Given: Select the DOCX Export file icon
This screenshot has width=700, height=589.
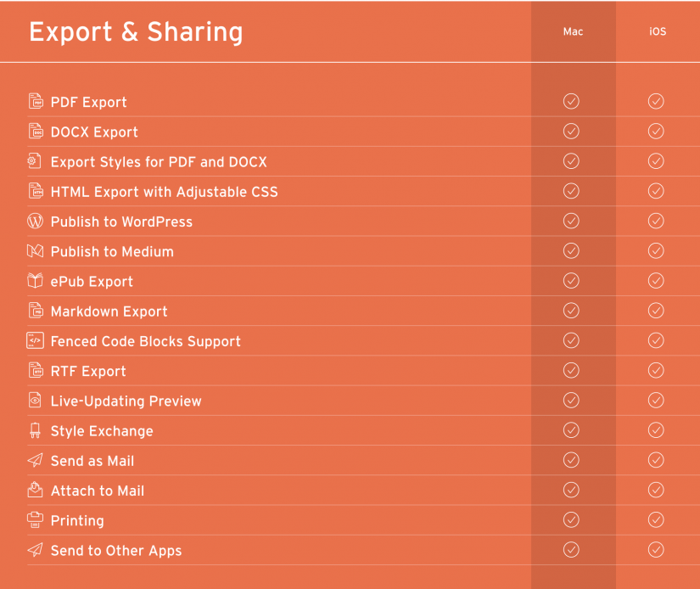Looking at the screenshot, I should (x=36, y=132).
